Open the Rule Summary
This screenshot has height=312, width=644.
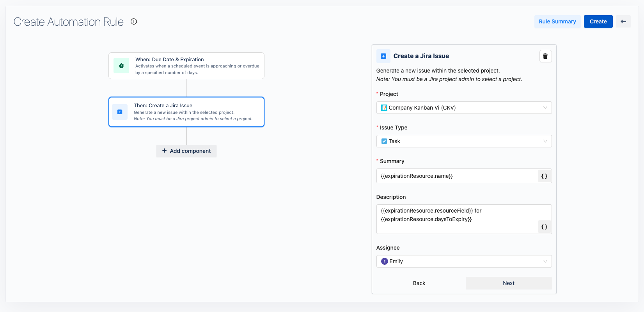pos(557,21)
